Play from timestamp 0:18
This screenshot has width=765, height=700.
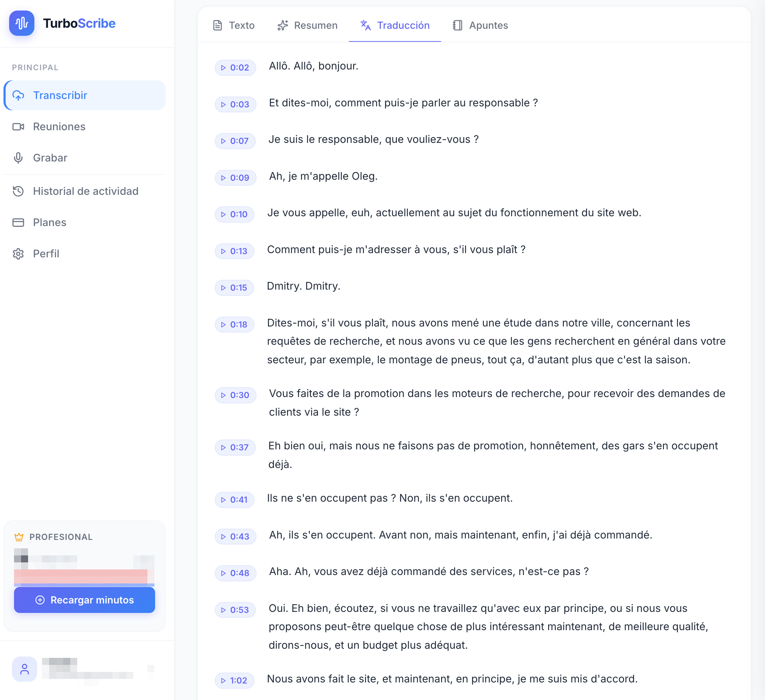pos(234,325)
